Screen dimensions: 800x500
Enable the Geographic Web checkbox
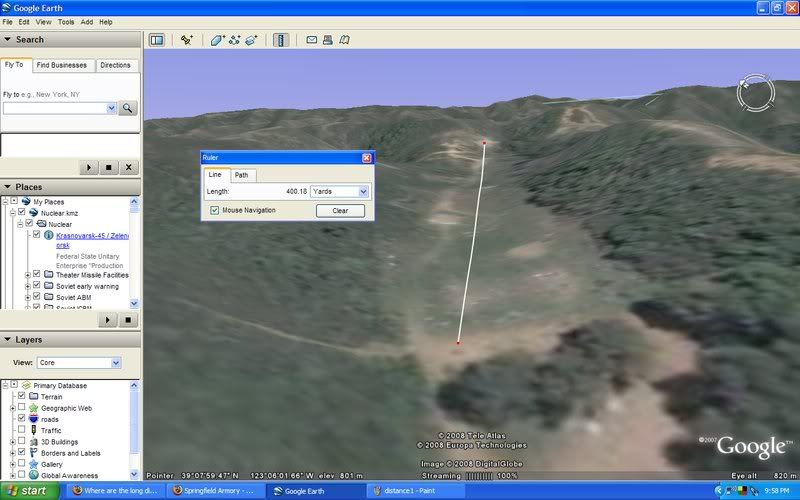21,407
